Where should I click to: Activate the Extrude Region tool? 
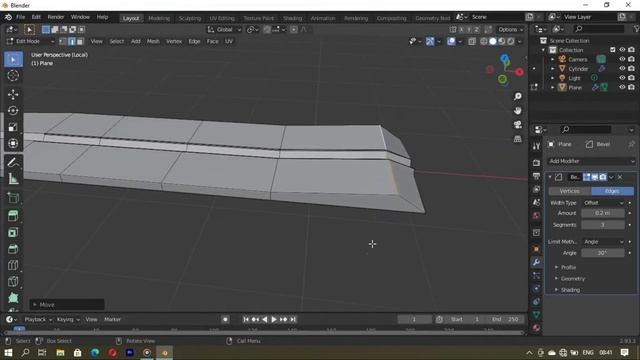pyautogui.click(x=13, y=216)
